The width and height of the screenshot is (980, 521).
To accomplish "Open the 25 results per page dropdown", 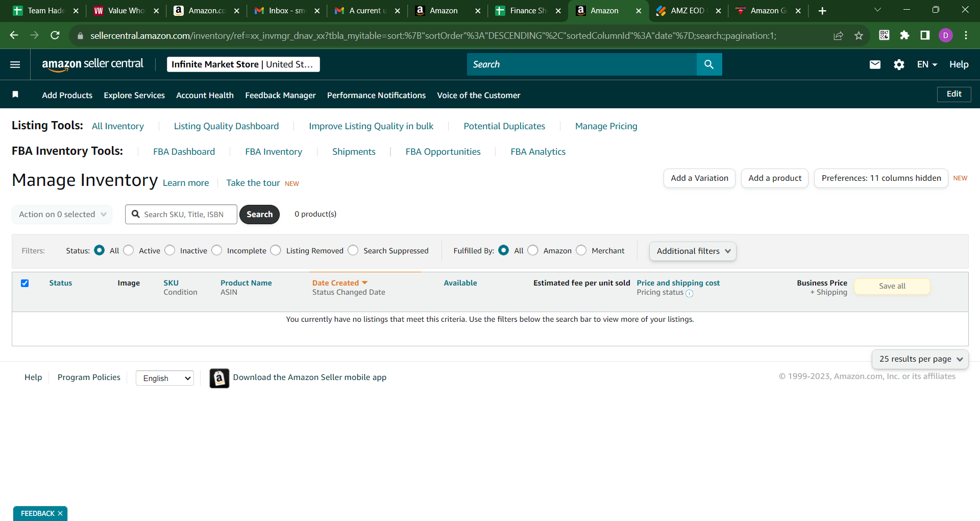I will point(920,359).
